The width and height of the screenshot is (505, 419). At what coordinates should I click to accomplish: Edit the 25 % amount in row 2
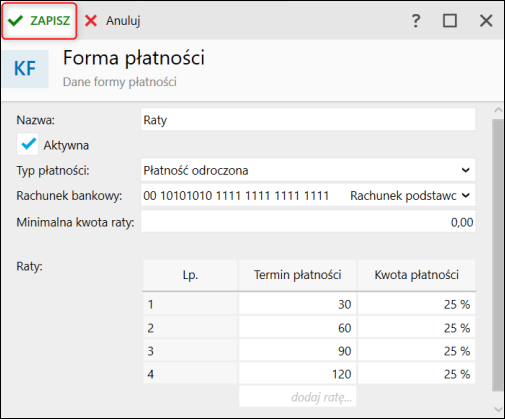tap(417, 328)
